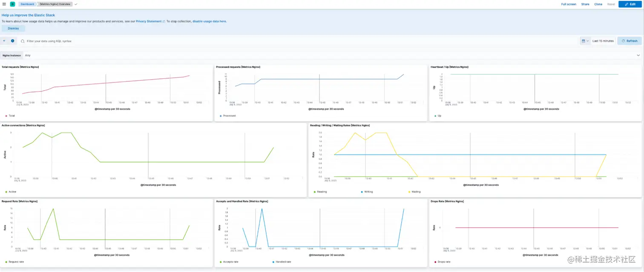Click Processed requests [Metrics Nginx] panel title
The width and height of the screenshot is (644, 272).
tap(238, 67)
